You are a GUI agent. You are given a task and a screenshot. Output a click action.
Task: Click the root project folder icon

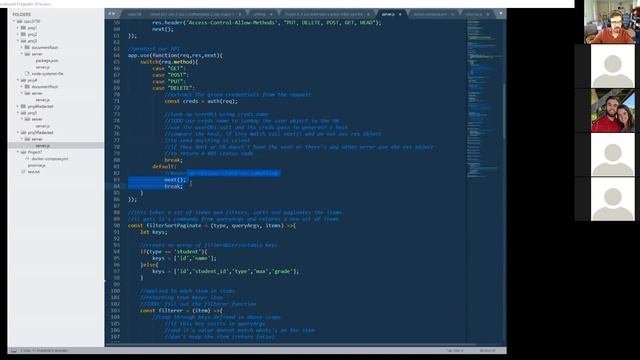19,21
